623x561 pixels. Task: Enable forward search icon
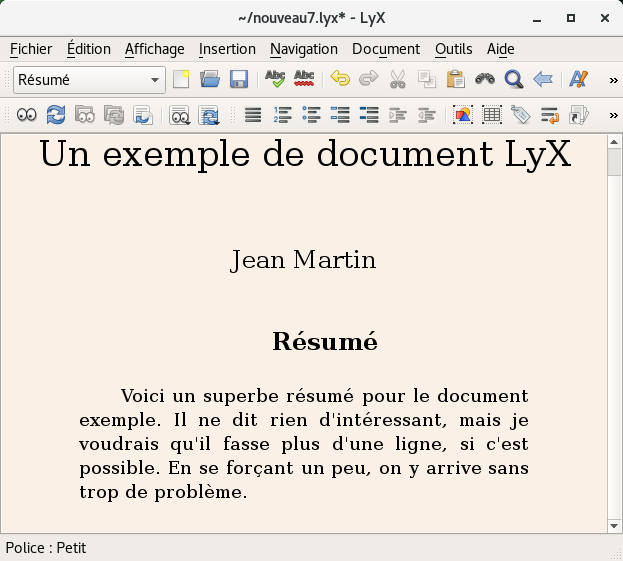pos(143,115)
